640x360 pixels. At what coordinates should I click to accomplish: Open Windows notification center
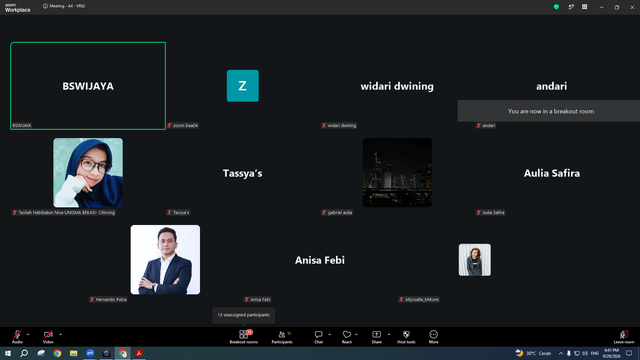629,353
